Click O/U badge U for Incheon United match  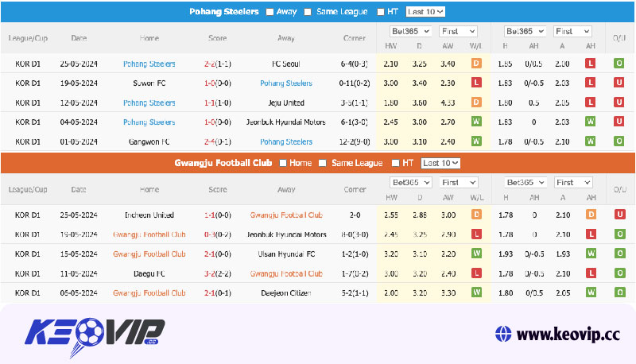[x=620, y=215]
